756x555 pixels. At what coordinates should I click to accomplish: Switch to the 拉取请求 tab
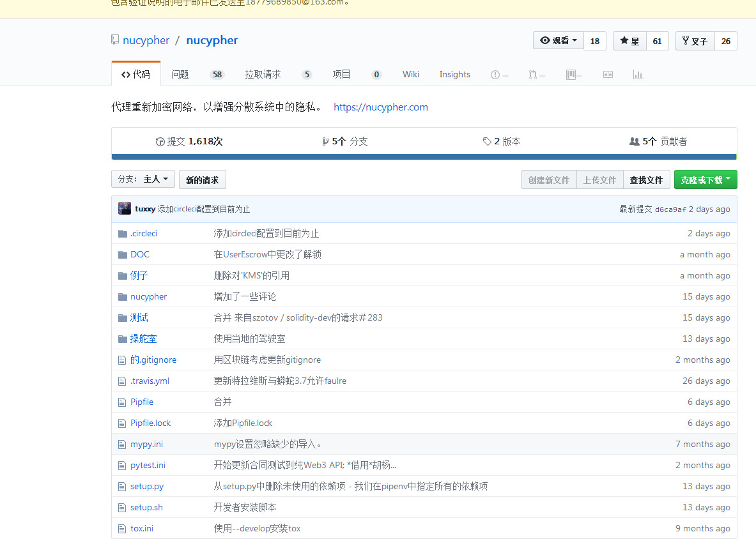click(x=263, y=74)
